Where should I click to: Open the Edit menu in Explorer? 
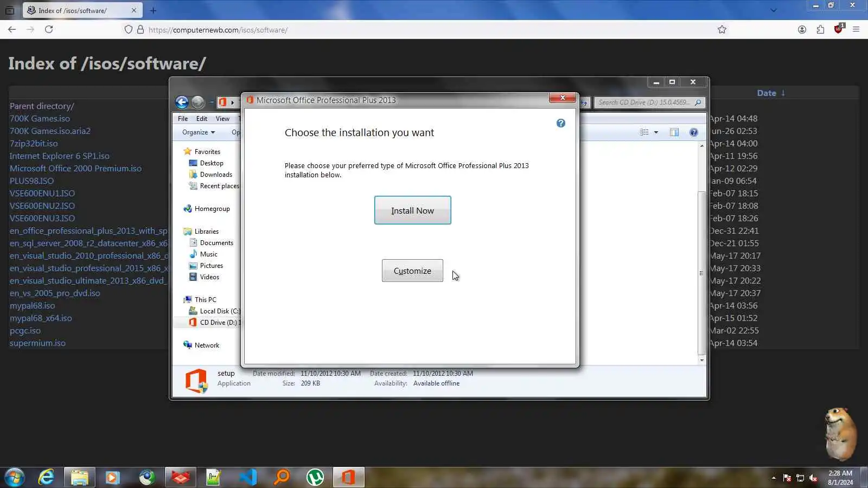click(202, 119)
